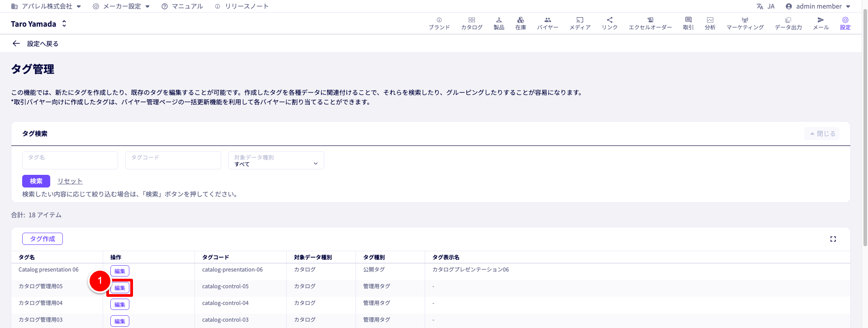Open the メーカー設定 menu
Image resolution: width=868 pixels, height=328 pixels.
click(x=121, y=6)
